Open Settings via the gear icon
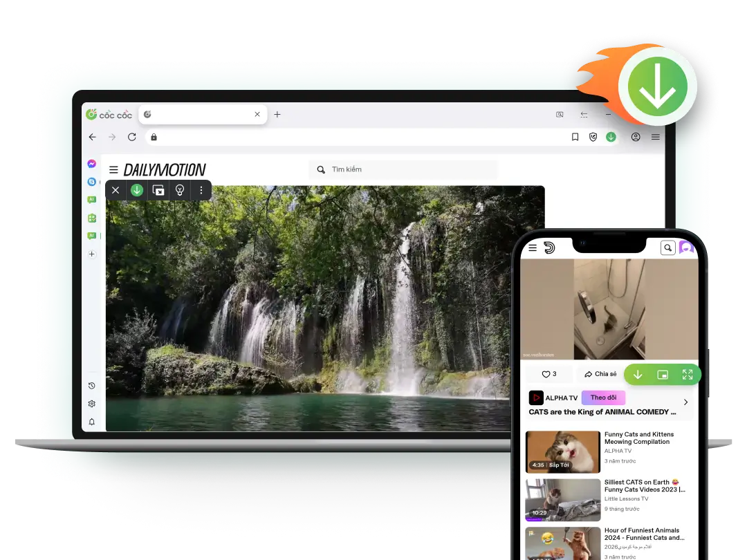 [91, 404]
